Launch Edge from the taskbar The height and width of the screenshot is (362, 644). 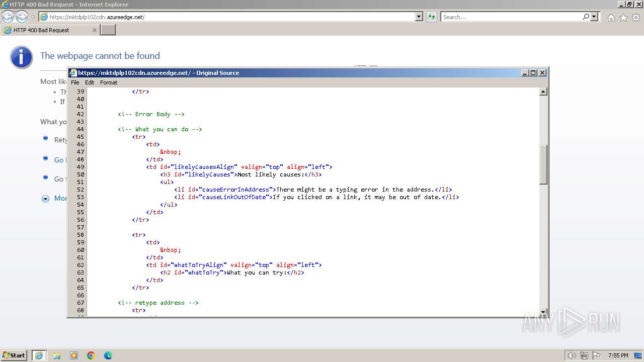108,355
